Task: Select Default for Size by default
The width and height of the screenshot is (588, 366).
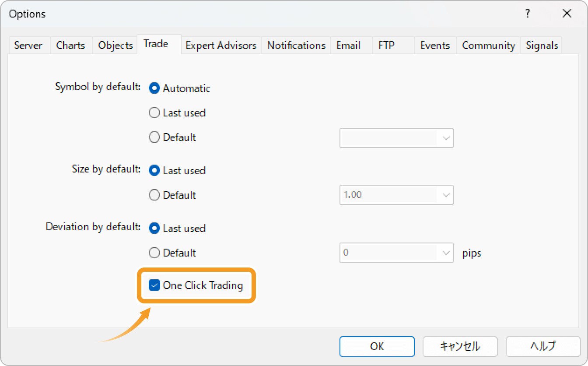Action: pos(154,195)
